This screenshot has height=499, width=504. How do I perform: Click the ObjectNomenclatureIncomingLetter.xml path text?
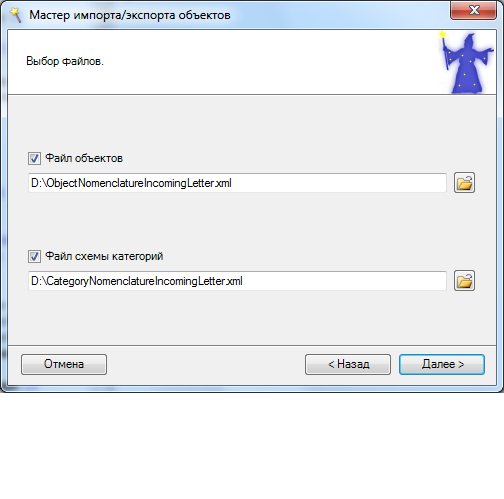[x=131, y=183]
